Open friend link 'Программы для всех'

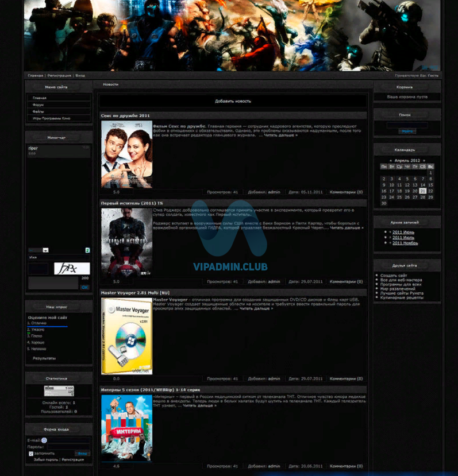(x=401, y=285)
